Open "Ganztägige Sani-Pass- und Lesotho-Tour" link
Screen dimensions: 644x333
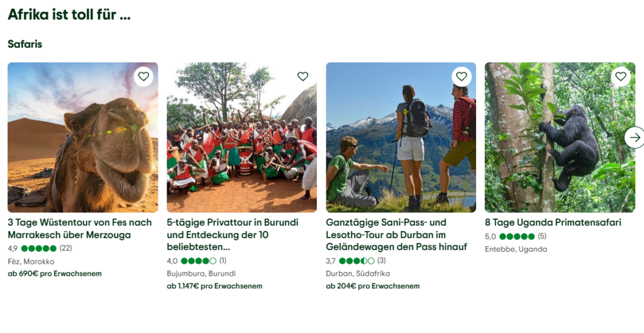396,235
